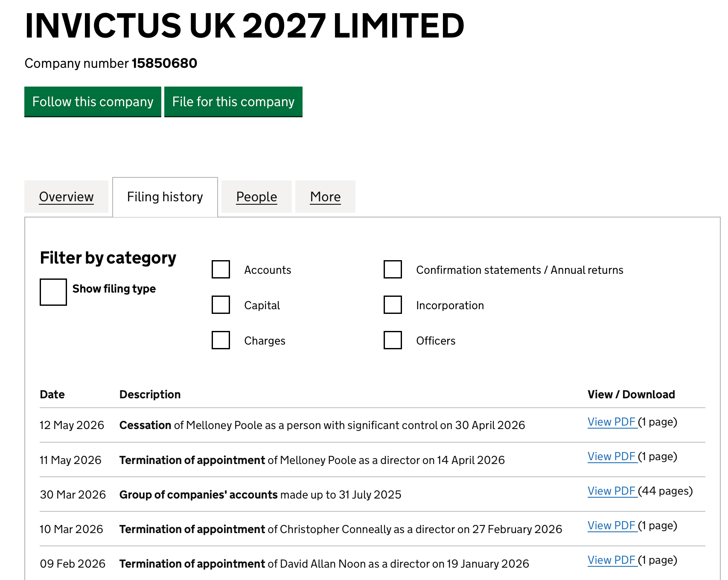Image resolution: width=728 pixels, height=580 pixels.
Task: Open the More tab
Action: tap(325, 197)
